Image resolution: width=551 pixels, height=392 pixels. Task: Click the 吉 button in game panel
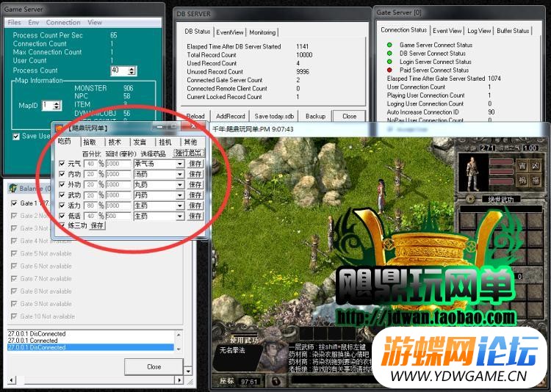[x=522, y=166]
